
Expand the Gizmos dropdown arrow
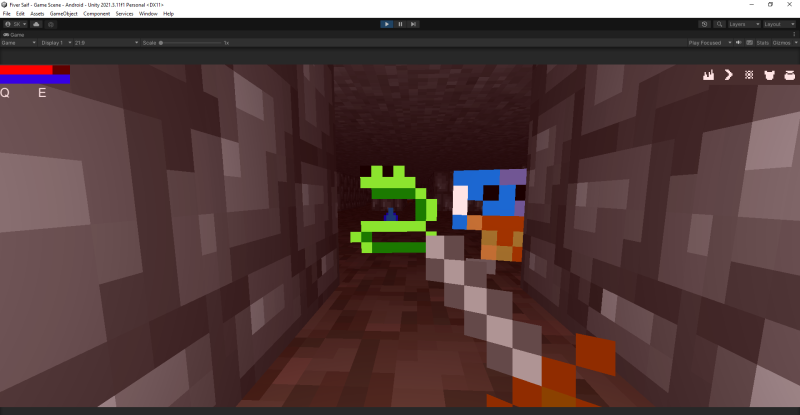pyautogui.click(x=796, y=43)
